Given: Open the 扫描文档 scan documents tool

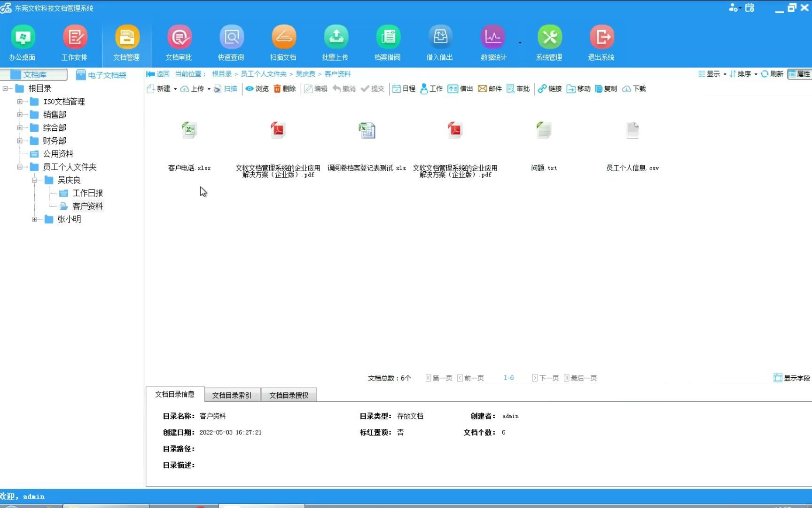Looking at the screenshot, I should [x=283, y=42].
